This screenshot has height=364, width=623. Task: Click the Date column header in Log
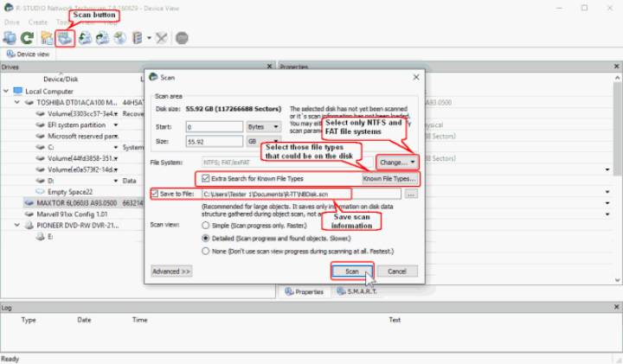84,320
